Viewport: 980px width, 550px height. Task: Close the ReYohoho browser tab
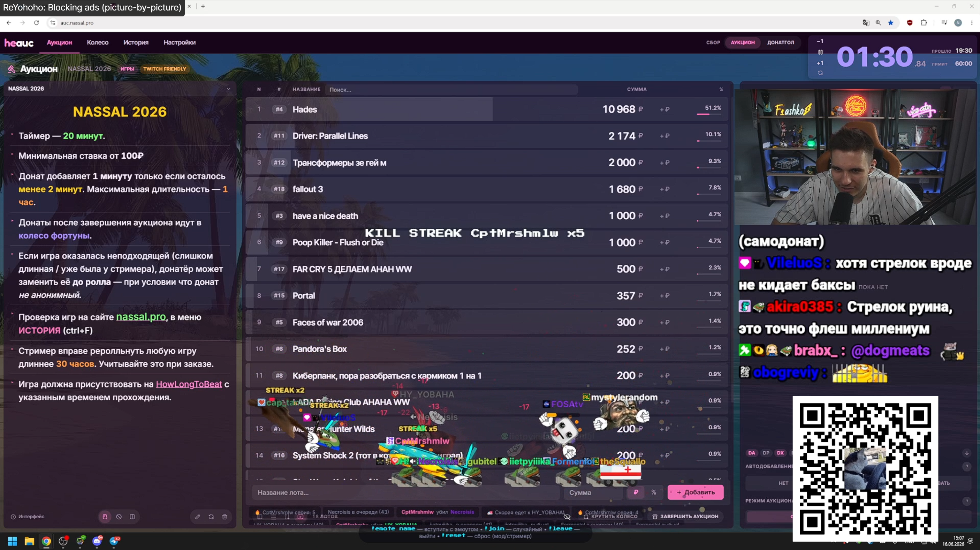click(189, 7)
